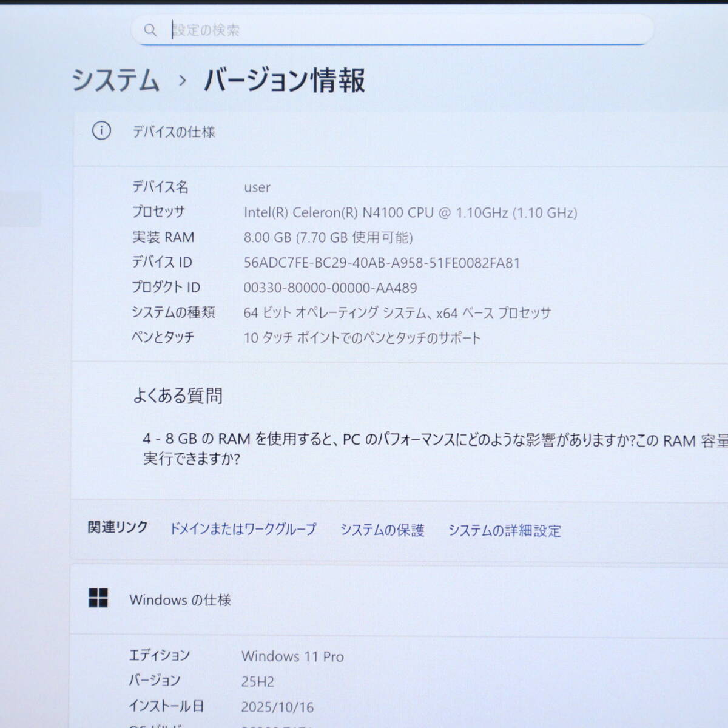The width and height of the screenshot is (728, 728).
Task: Collapse the デバイスの仕様 section header
Action: pyautogui.click(x=400, y=138)
